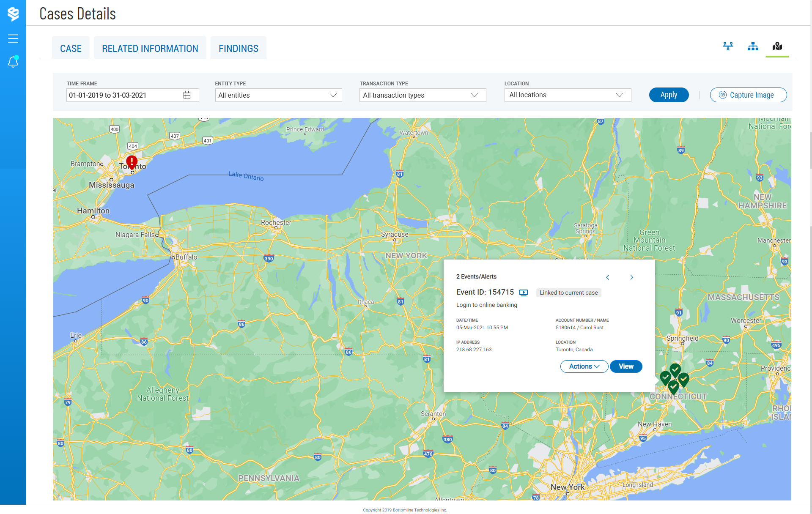Viewport: 812px width, 514px height.
Task: Open the Actions dropdown in event popup
Action: 584,366
